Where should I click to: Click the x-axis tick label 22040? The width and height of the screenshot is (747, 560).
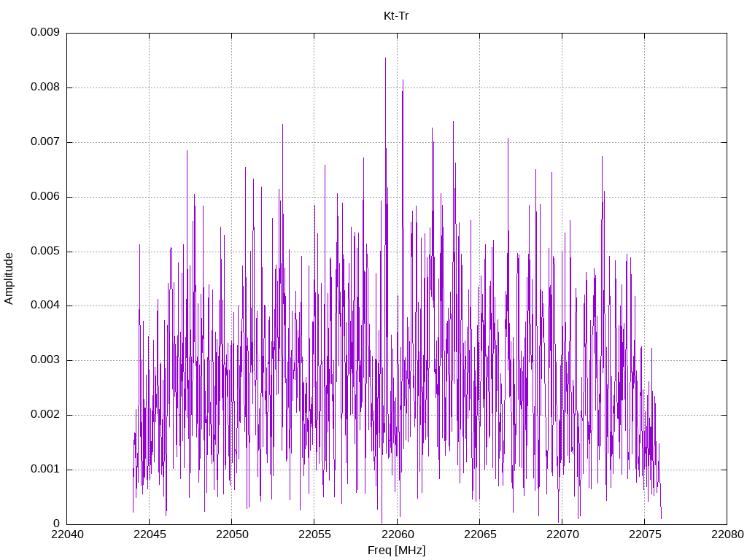point(67,534)
